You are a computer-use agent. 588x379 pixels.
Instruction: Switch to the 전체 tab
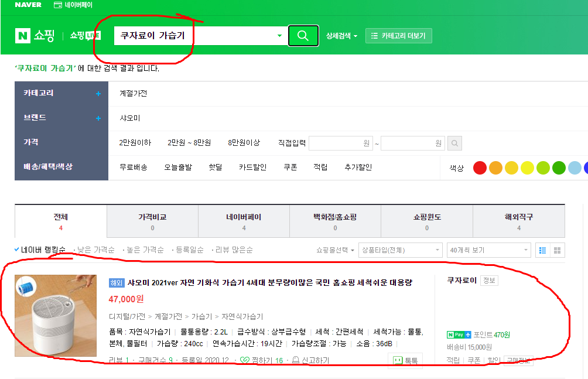61,221
